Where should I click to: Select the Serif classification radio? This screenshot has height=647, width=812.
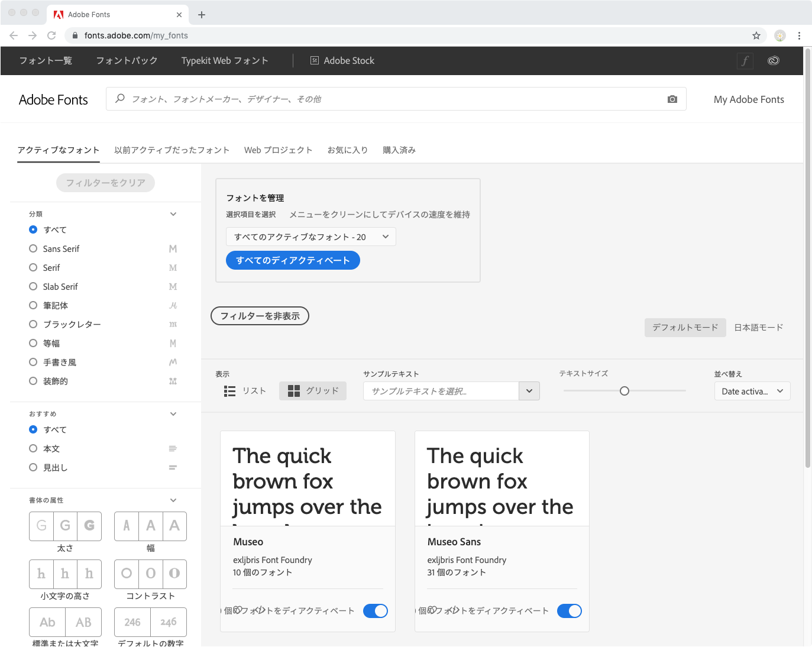pos(33,268)
